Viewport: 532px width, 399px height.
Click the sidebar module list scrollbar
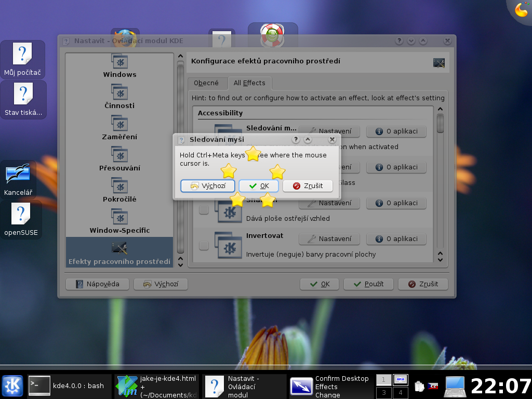tap(180, 157)
